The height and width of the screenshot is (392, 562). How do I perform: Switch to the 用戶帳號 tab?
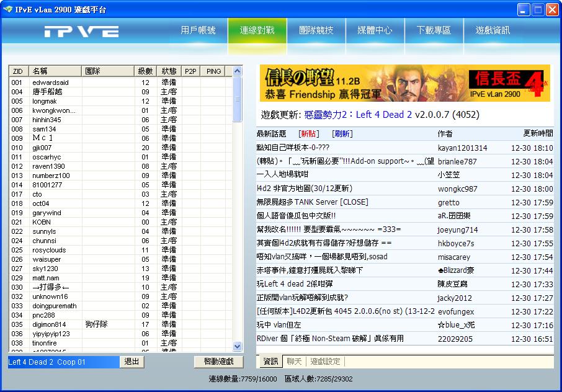click(x=198, y=30)
